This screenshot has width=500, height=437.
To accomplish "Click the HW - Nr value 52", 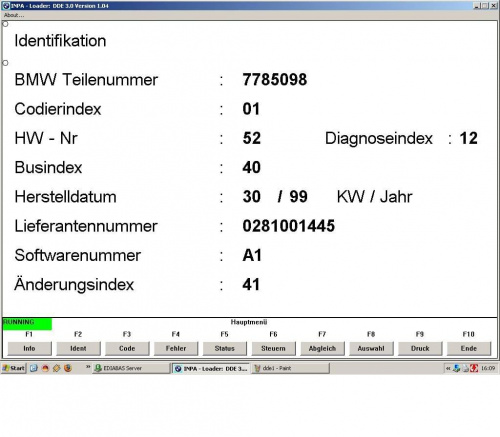I will [252, 138].
